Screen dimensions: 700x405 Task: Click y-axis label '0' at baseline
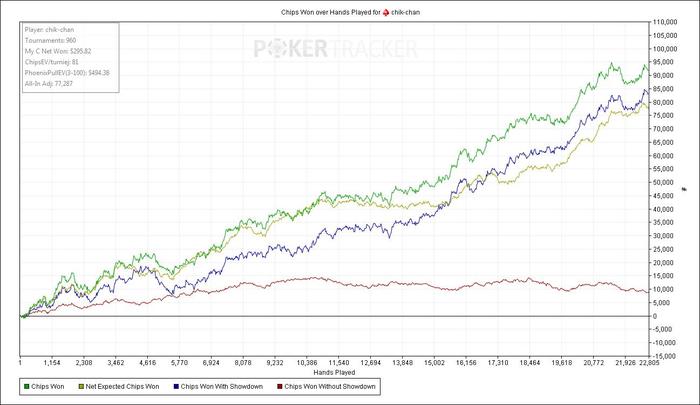click(655, 316)
